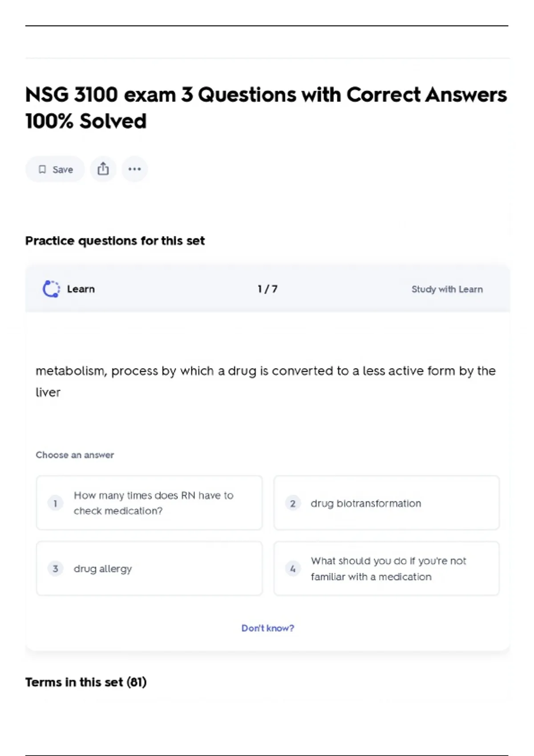Select the "not familiar with a medication" answer
534x756 pixels.
[x=388, y=569]
